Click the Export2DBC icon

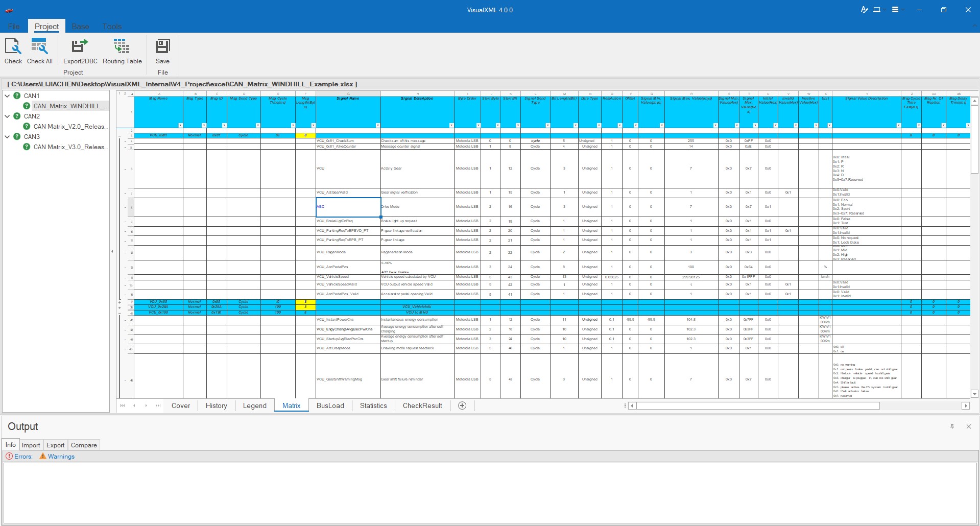pos(80,47)
